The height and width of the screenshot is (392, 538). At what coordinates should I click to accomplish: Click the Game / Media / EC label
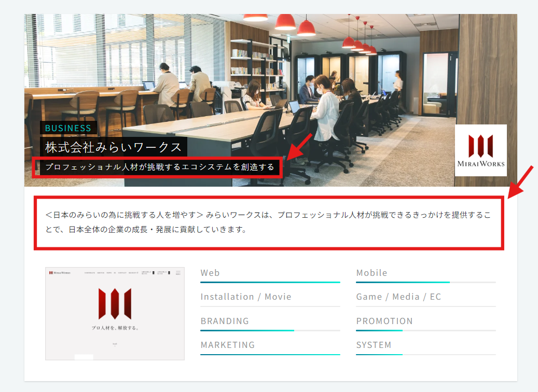[x=398, y=297]
